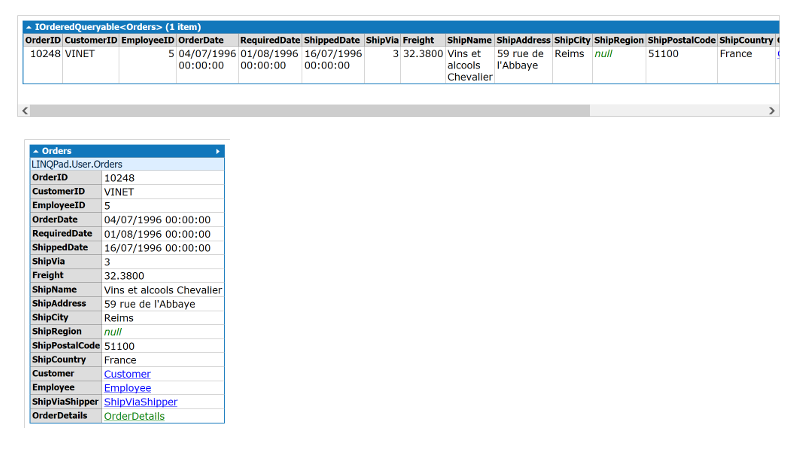
Task: Open the Customer link
Action: [x=127, y=374]
